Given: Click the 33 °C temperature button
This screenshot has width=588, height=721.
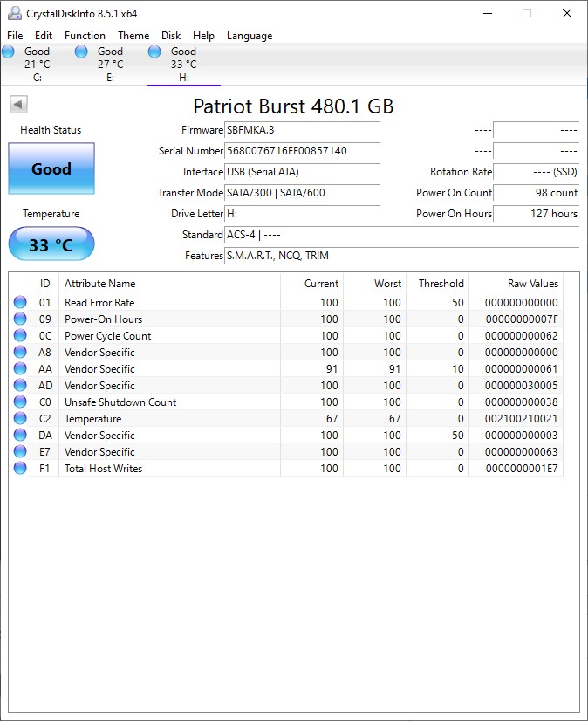Looking at the screenshot, I should pyautogui.click(x=51, y=244).
